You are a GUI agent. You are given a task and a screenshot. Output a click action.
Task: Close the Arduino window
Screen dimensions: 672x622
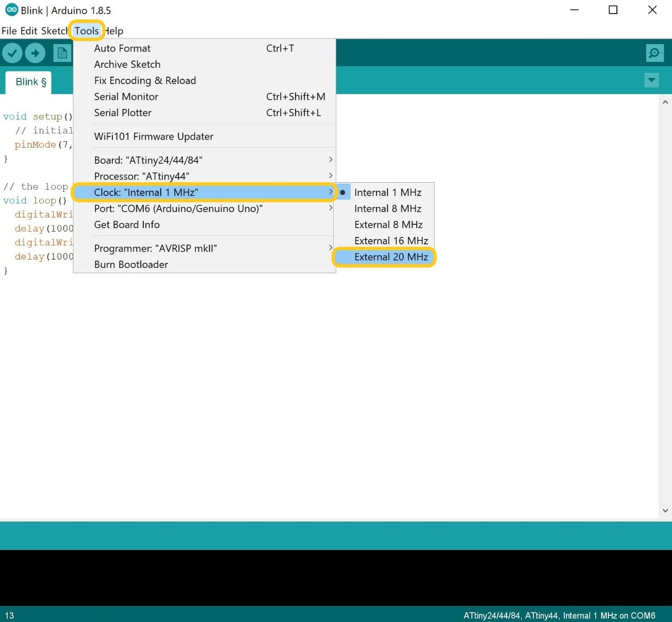point(652,10)
